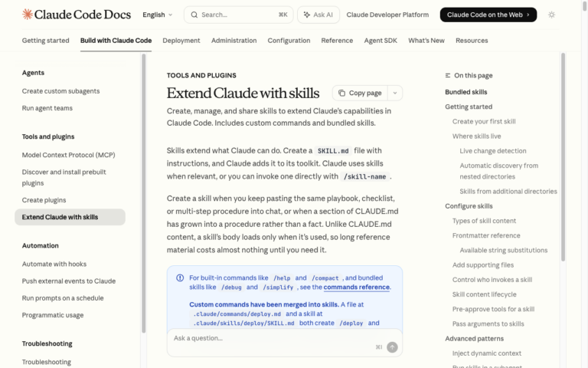The width and height of the screenshot is (588, 368).
Task: Select Extend Claude with skills sidebar item
Action: (70, 217)
